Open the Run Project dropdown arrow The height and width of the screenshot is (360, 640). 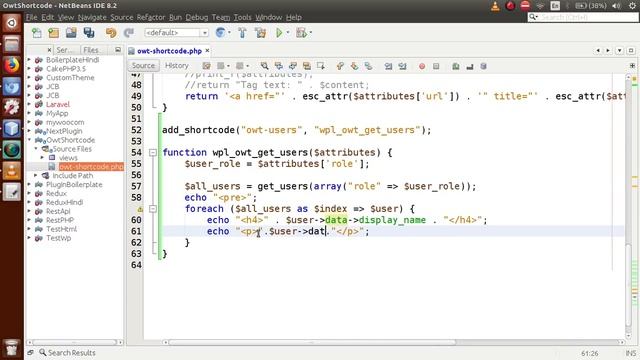point(288,33)
